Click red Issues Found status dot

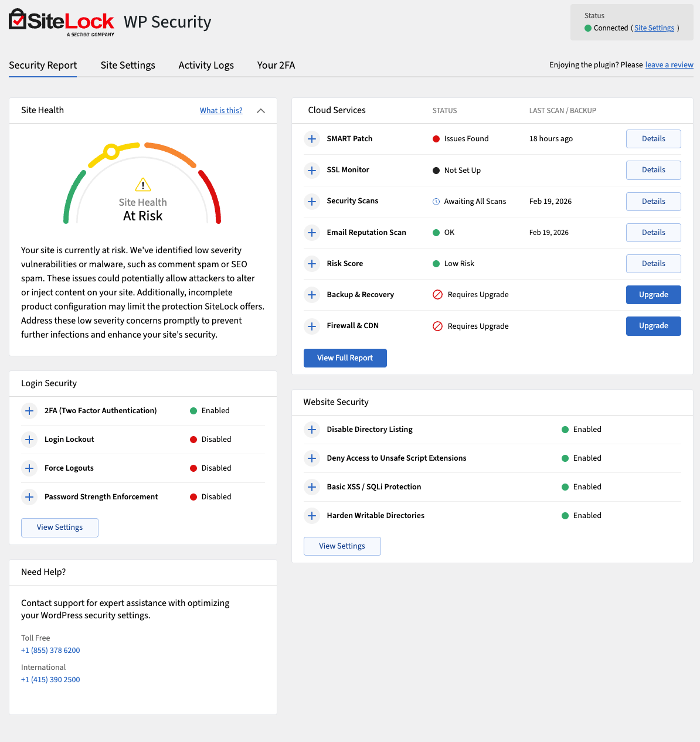click(x=436, y=139)
